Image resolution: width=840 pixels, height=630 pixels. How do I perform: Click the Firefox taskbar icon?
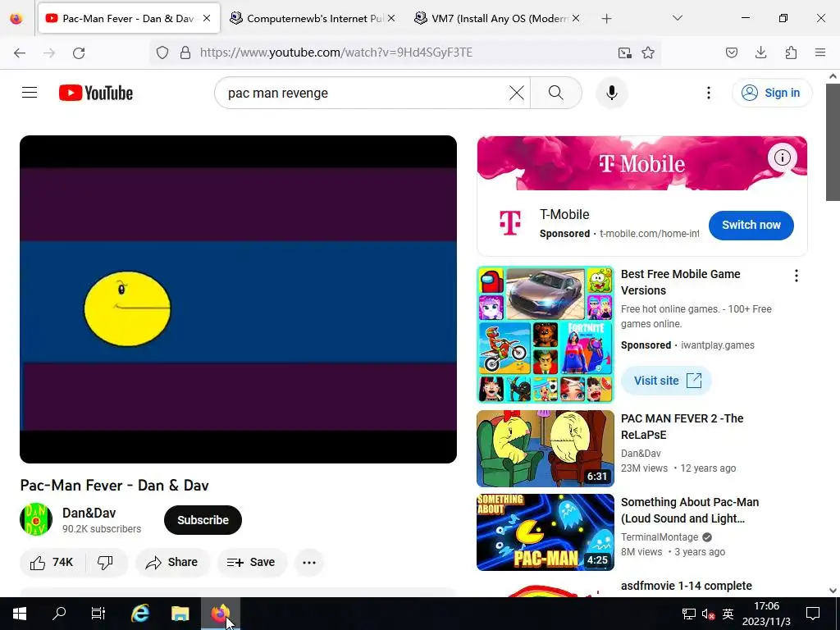(220, 614)
